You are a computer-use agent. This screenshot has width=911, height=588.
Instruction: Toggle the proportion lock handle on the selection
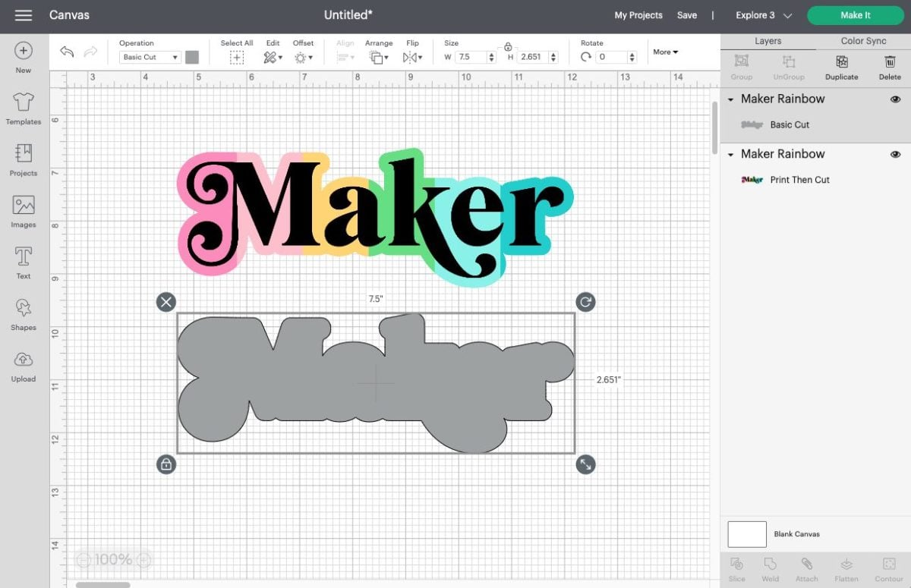tap(166, 464)
